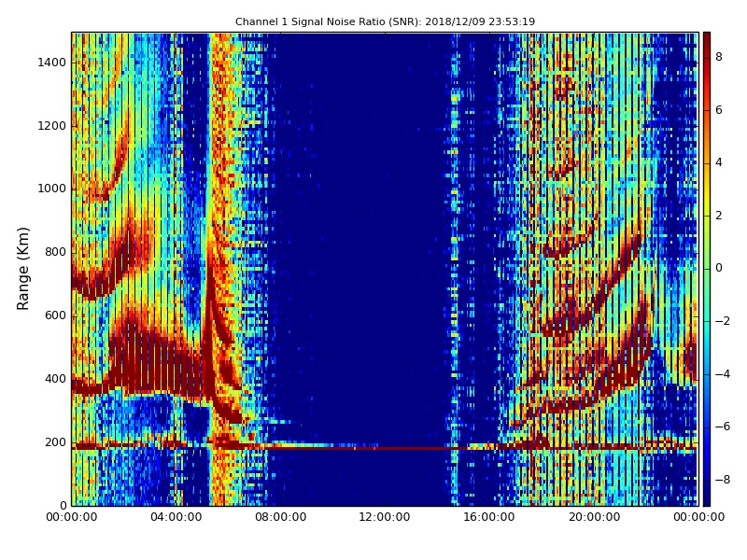Click the green middle of the colorbar near 0
Image resolution: width=747 pixels, height=560 pixels.
707,268
